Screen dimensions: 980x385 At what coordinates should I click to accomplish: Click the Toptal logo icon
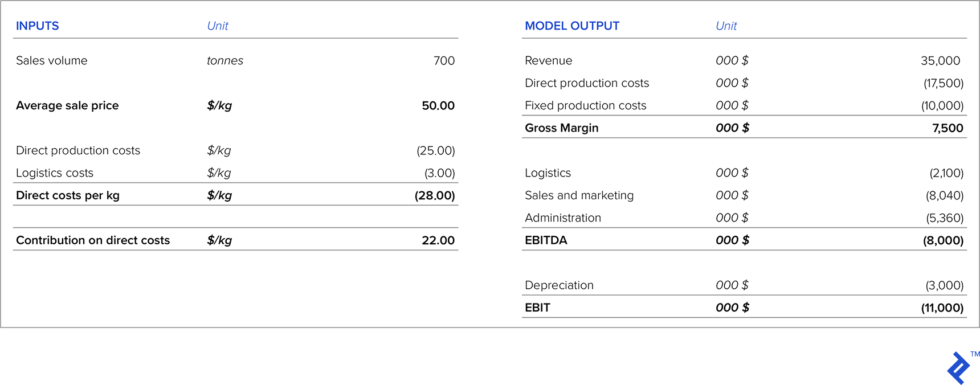pos(958,368)
